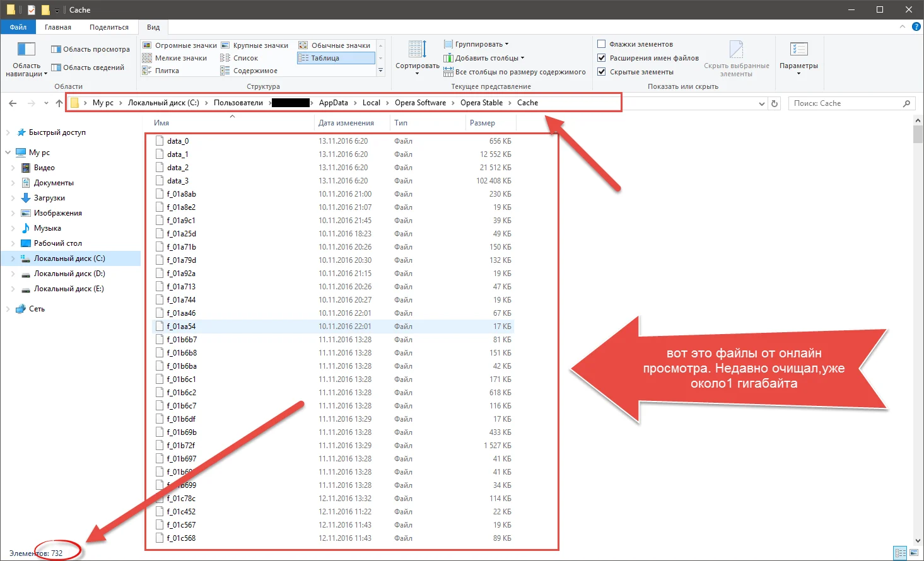Click the help question mark icon
The height and width of the screenshot is (561, 924).
pos(916,27)
